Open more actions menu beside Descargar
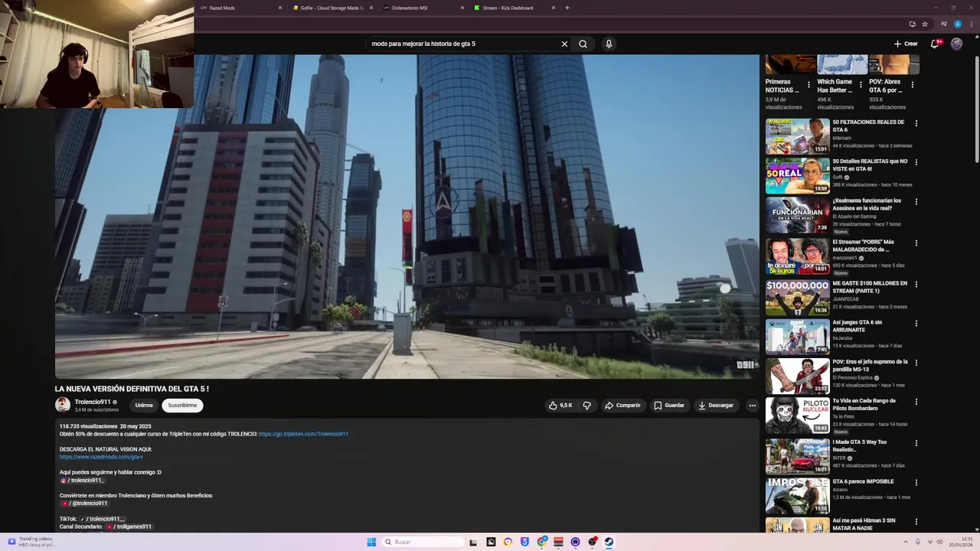Screen dimensions: 980x551 click(752, 406)
